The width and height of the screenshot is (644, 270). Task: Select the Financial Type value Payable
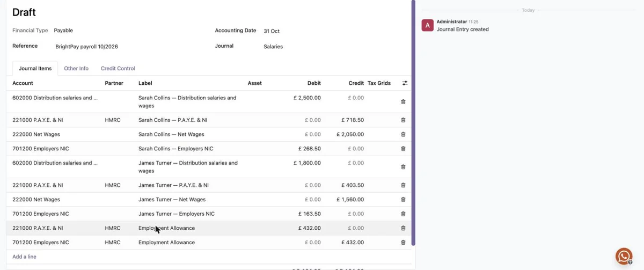63,31
